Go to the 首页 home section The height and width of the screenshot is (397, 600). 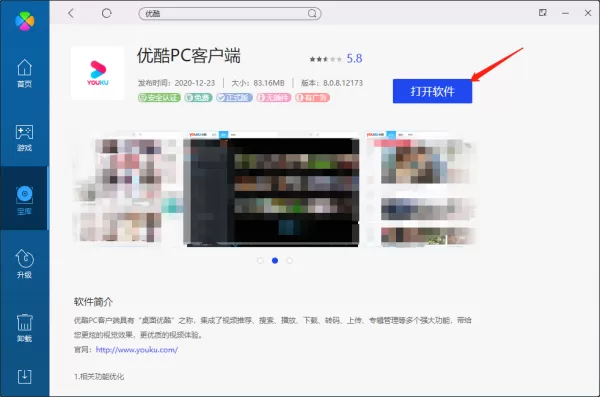[24, 73]
